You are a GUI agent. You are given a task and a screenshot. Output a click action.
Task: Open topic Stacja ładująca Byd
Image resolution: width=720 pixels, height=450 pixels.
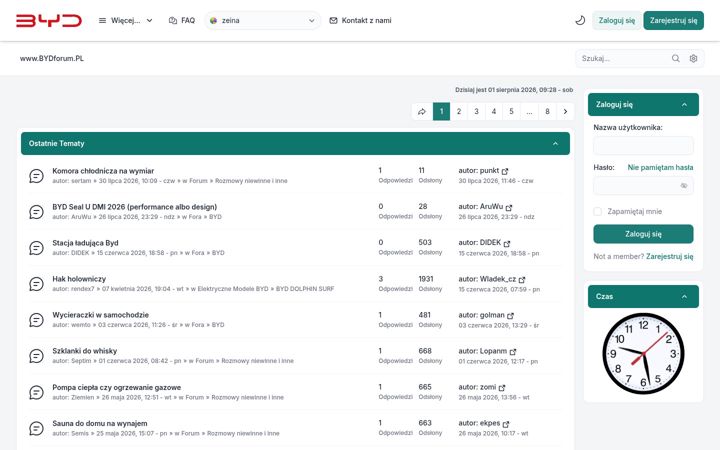tap(85, 243)
